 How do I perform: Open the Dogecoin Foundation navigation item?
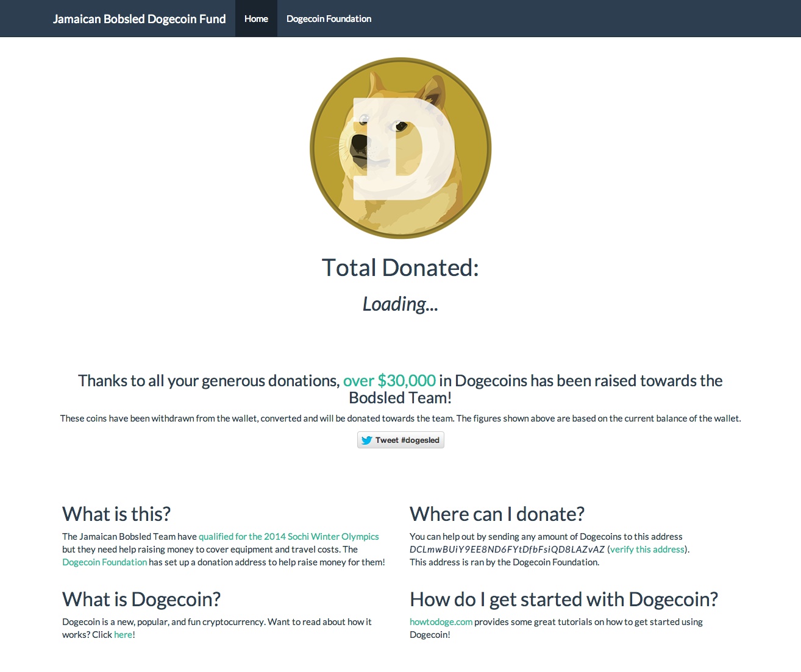pyautogui.click(x=329, y=18)
